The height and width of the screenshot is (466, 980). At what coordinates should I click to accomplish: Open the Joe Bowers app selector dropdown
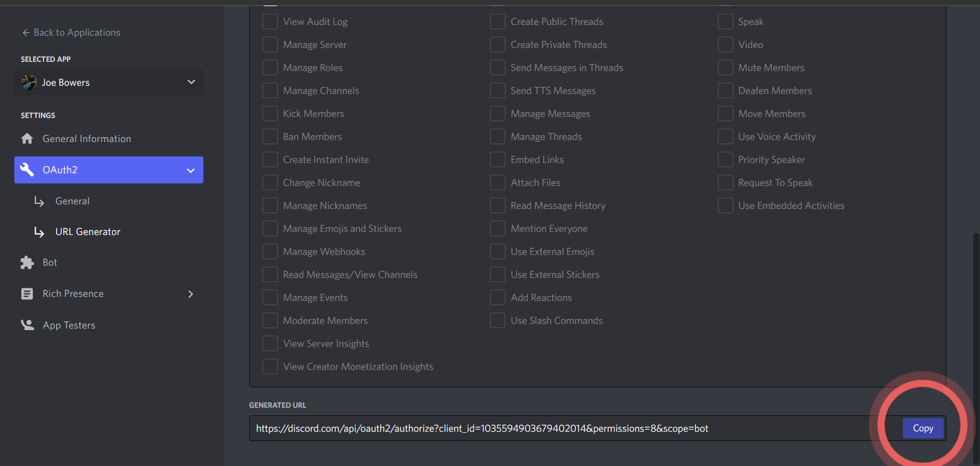tap(109, 82)
